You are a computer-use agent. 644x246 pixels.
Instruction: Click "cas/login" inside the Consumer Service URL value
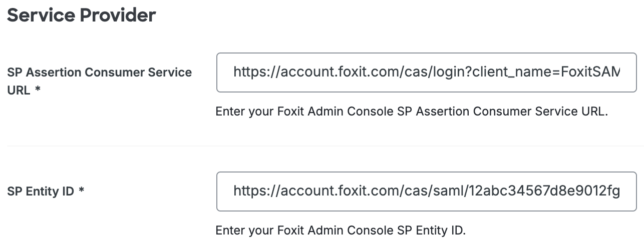[434, 73]
